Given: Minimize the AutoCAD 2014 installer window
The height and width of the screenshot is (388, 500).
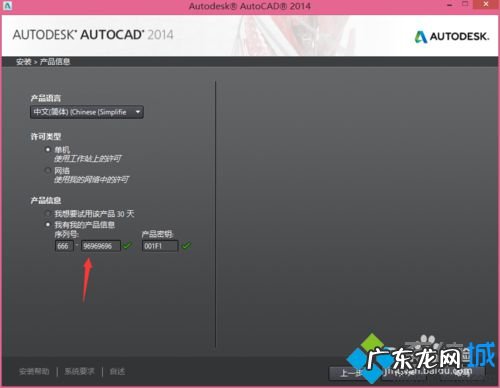Looking at the screenshot, I should [x=450, y=5].
